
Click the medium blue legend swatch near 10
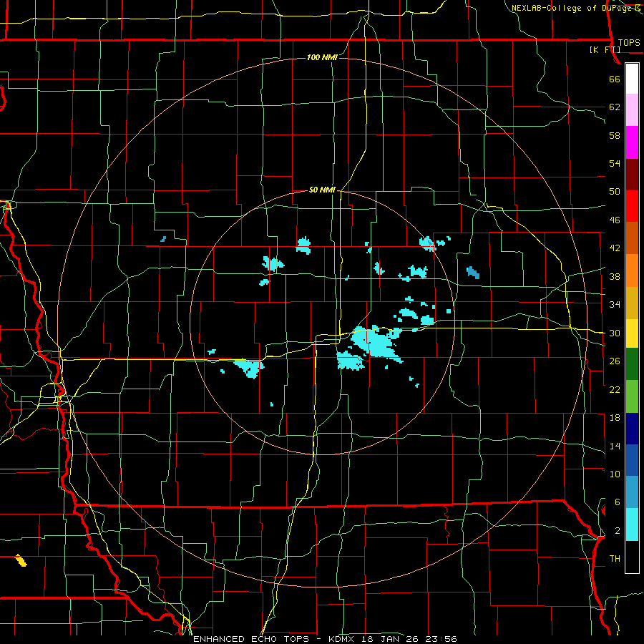click(632, 460)
